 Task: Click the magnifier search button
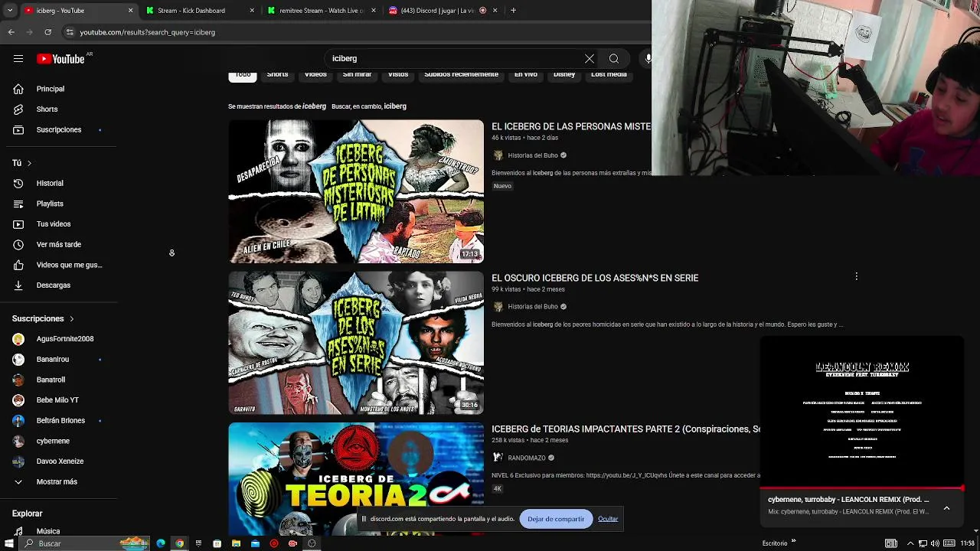613,58
